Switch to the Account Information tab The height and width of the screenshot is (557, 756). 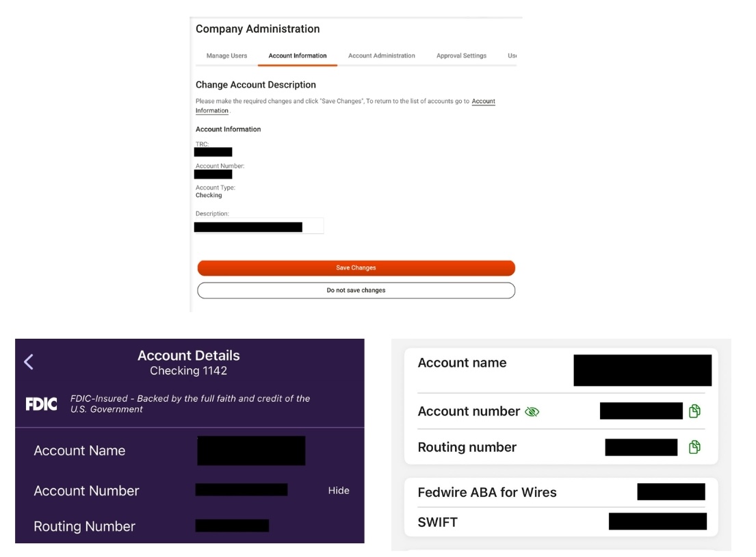[298, 56]
